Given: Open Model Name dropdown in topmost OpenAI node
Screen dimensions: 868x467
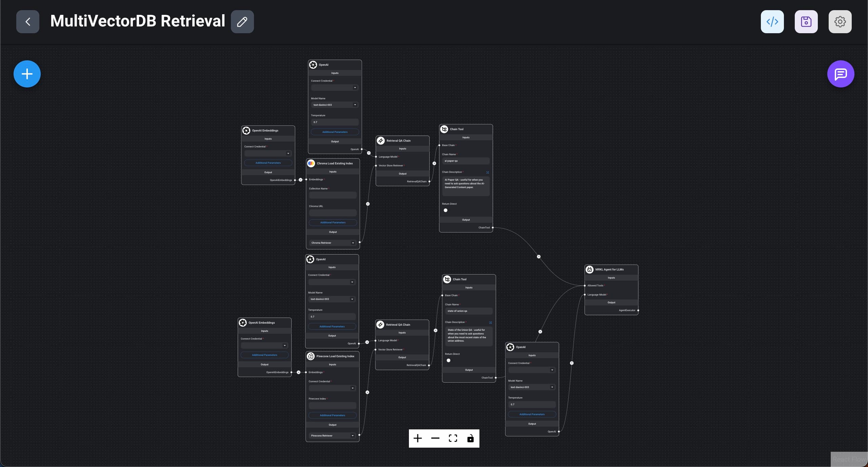Looking at the screenshot, I should pos(335,105).
